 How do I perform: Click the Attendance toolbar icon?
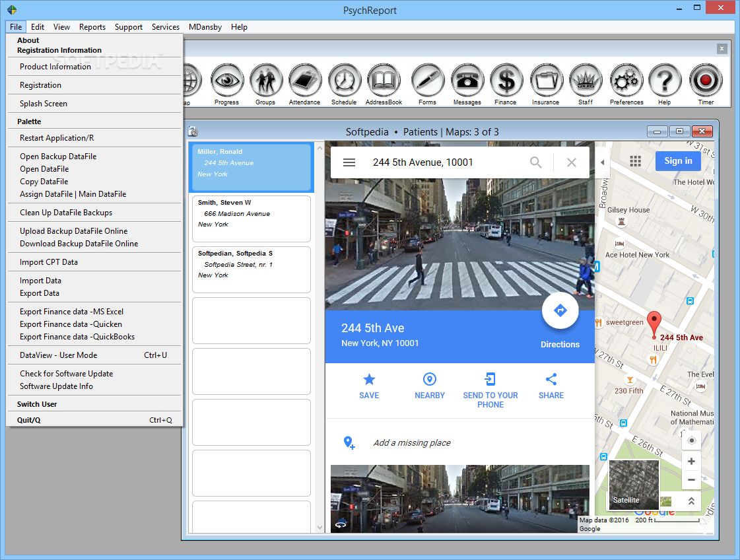304,81
